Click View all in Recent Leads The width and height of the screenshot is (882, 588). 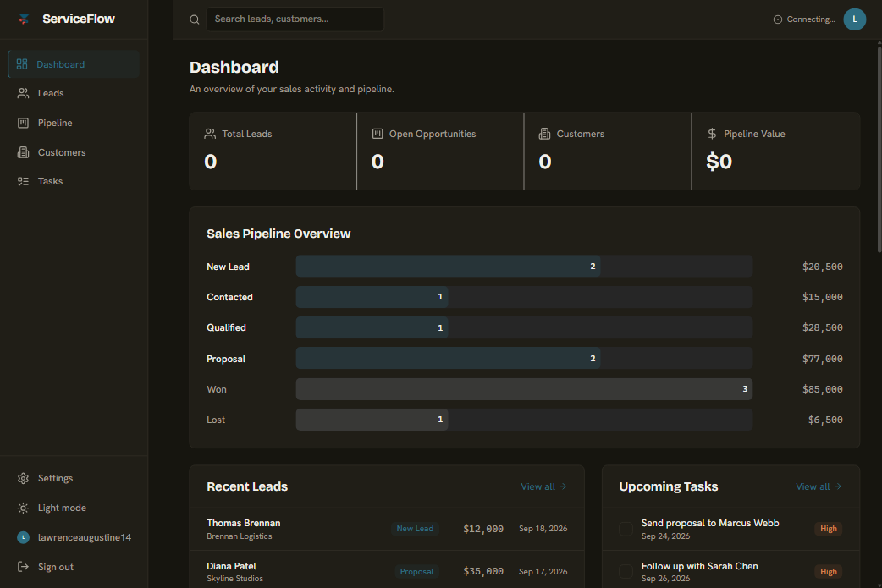543,486
